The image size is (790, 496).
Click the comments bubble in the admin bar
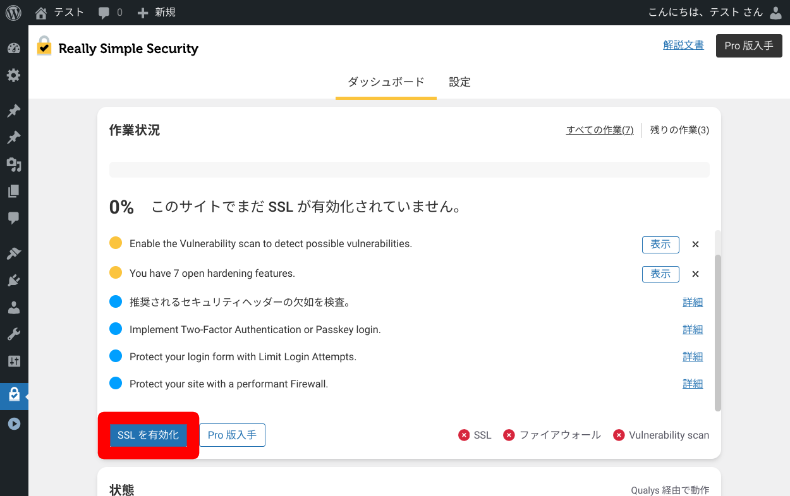(110, 12)
